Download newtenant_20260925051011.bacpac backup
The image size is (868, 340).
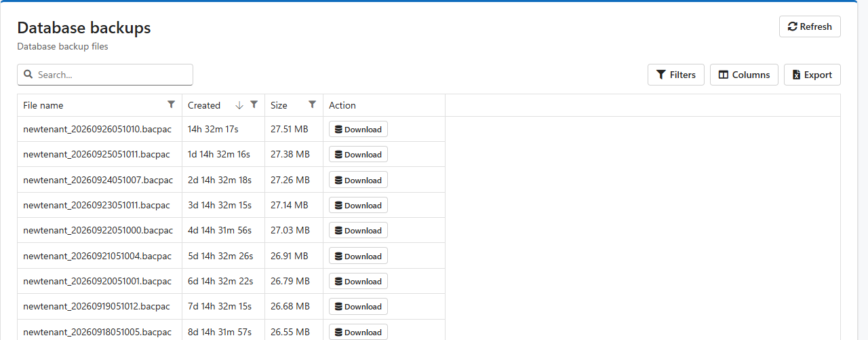click(x=358, y=154)
